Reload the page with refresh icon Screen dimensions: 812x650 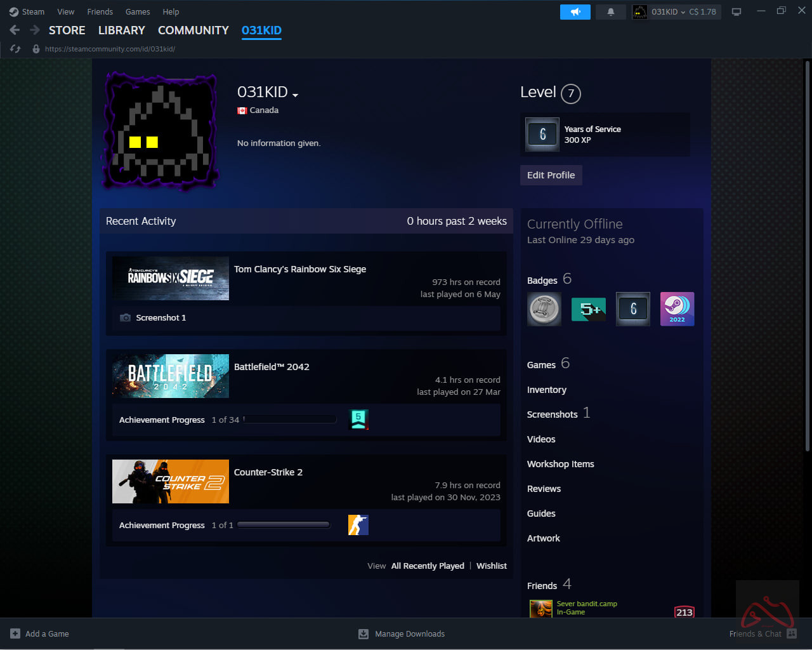tap(16, 49)
